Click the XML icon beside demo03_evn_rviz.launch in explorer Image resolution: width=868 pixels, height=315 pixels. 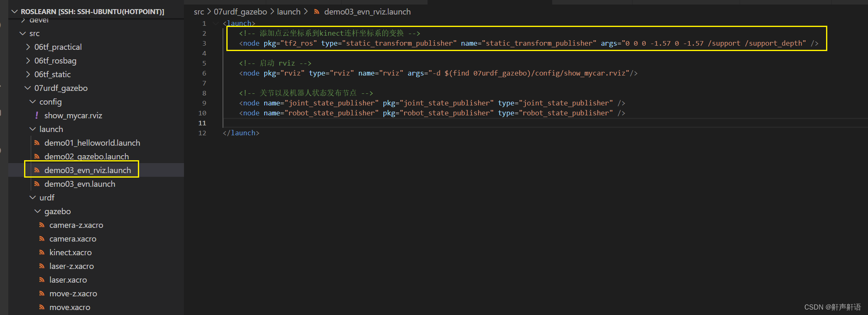(x=37, y=170)
